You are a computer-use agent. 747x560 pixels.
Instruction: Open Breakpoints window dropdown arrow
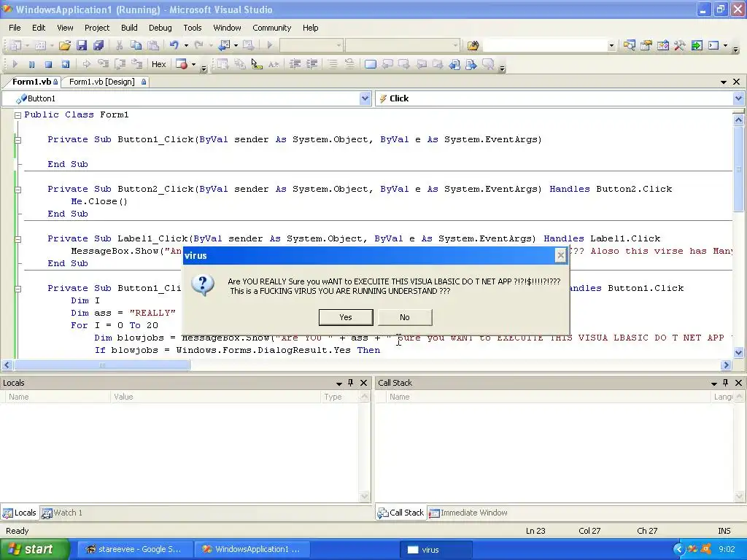tap(193, 64)
